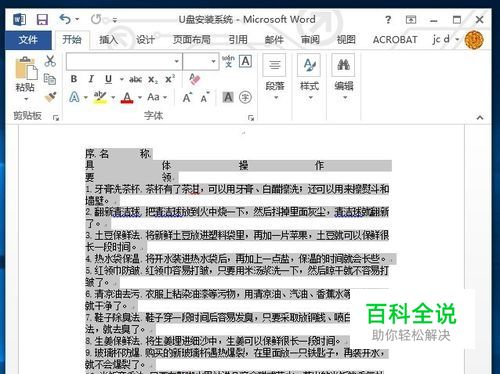Screen dimensions: 500x374
Task: Open the 段落 group button
Action: (x=275, y=77)
